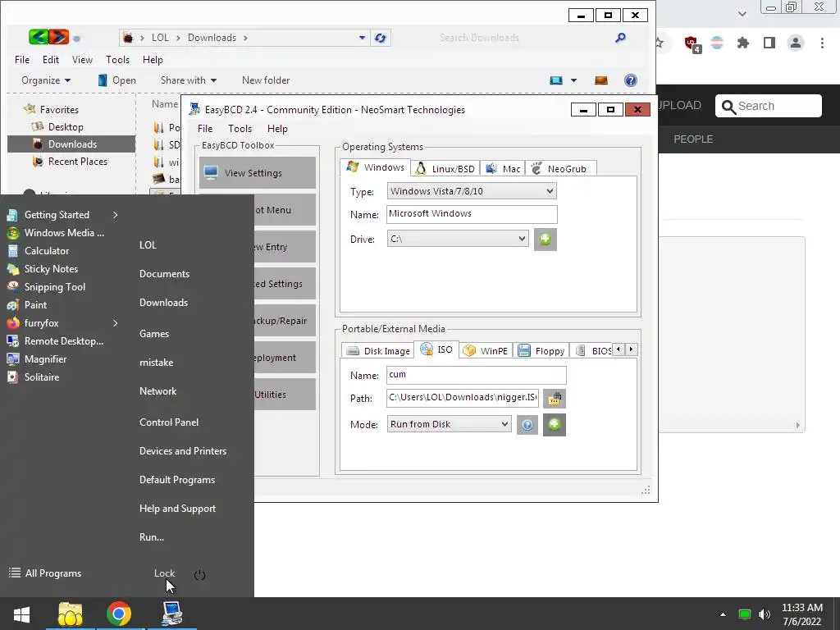Open Run... from the Start menu
Image resolution: width=840 pixels, height=630 pixels.
[x=152, y=537]
